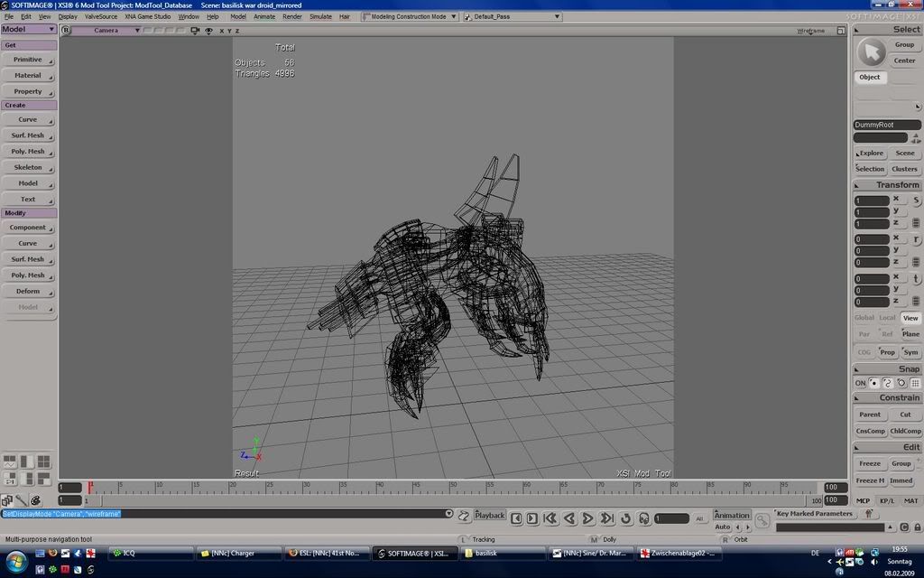Image resolution: width=924 pixels, height=578 pixels.
Task: Step back one frame
Action: coord(516,518)
